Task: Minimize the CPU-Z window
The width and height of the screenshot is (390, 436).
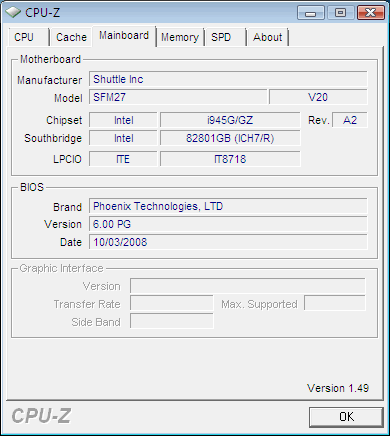Action: coord(311,13)
